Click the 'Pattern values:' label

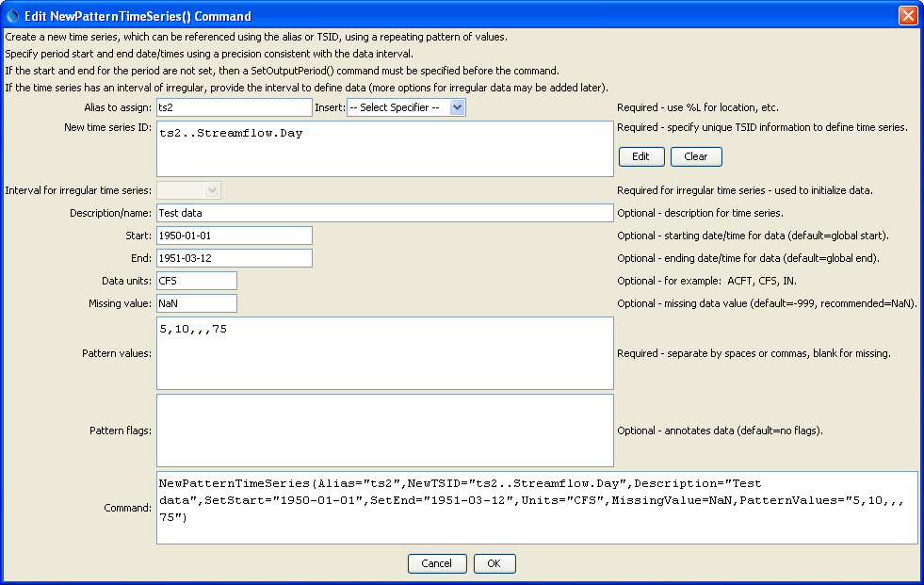coord(117,353)
